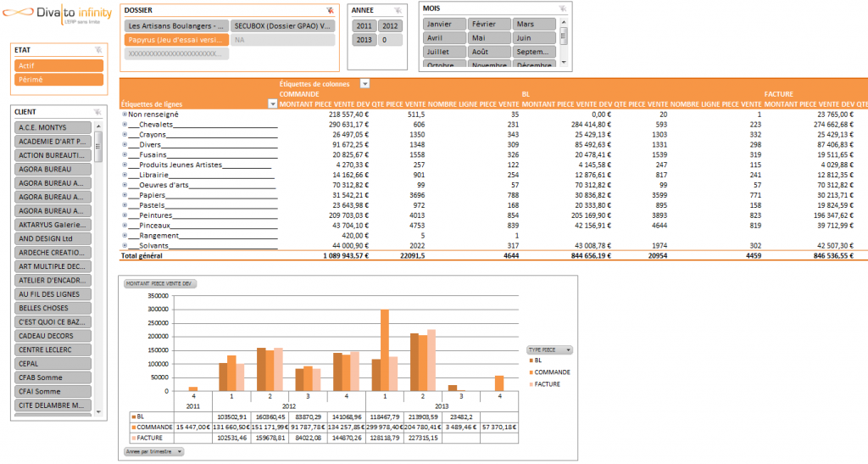Expand the Pinceaux row

[125, 226]
